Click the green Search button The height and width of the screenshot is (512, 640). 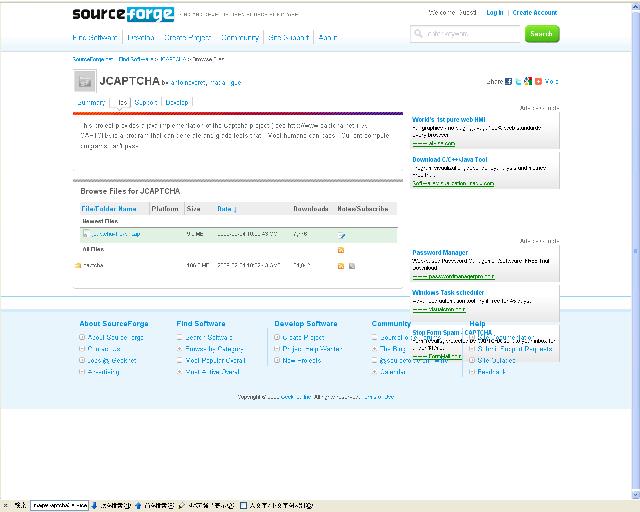pyautogui.click(x=542, y=34)
